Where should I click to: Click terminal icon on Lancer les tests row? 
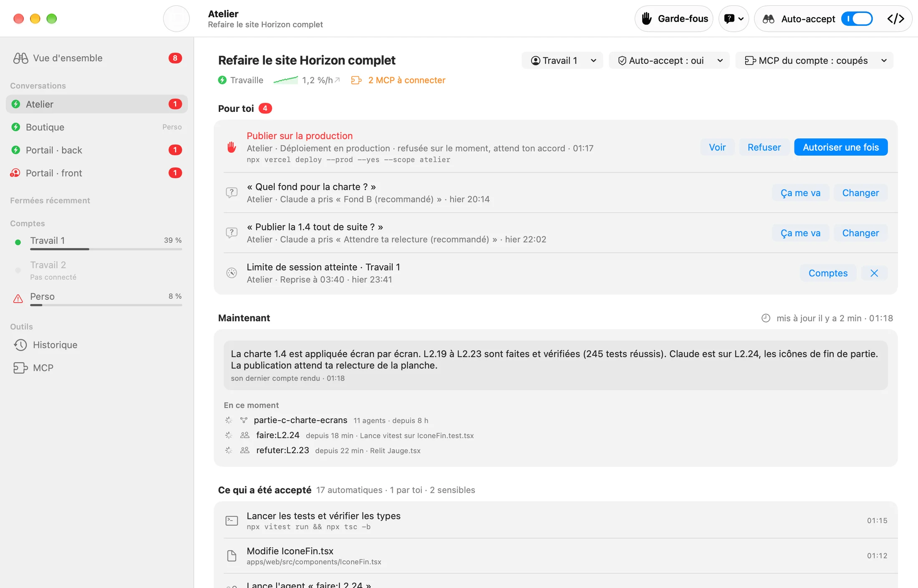click(232, 520)
